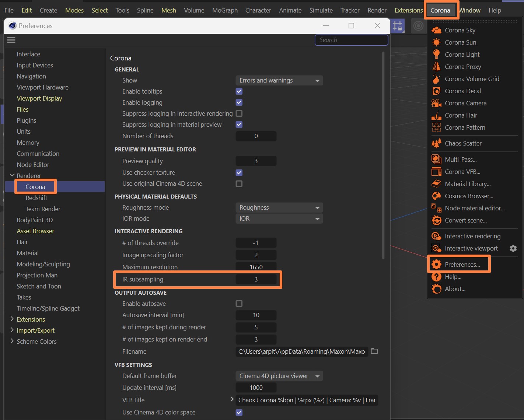524x420 pixels.
Task: Open the Render menu
Action: pos(377,10)
